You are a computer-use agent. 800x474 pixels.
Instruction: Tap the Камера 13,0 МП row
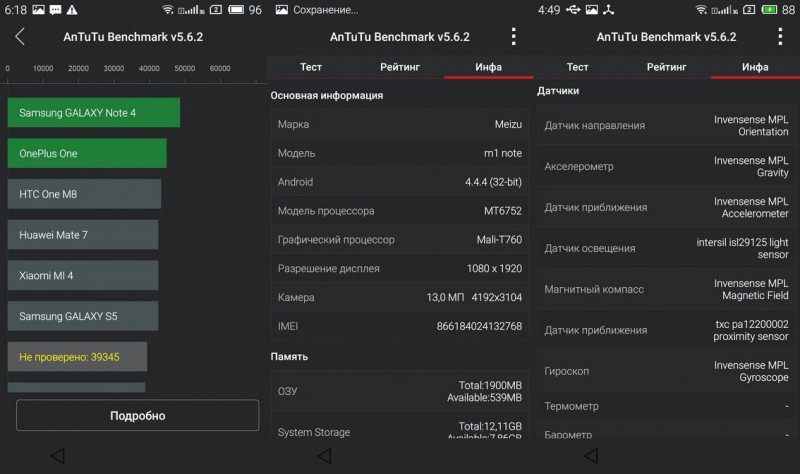(399, 297)
